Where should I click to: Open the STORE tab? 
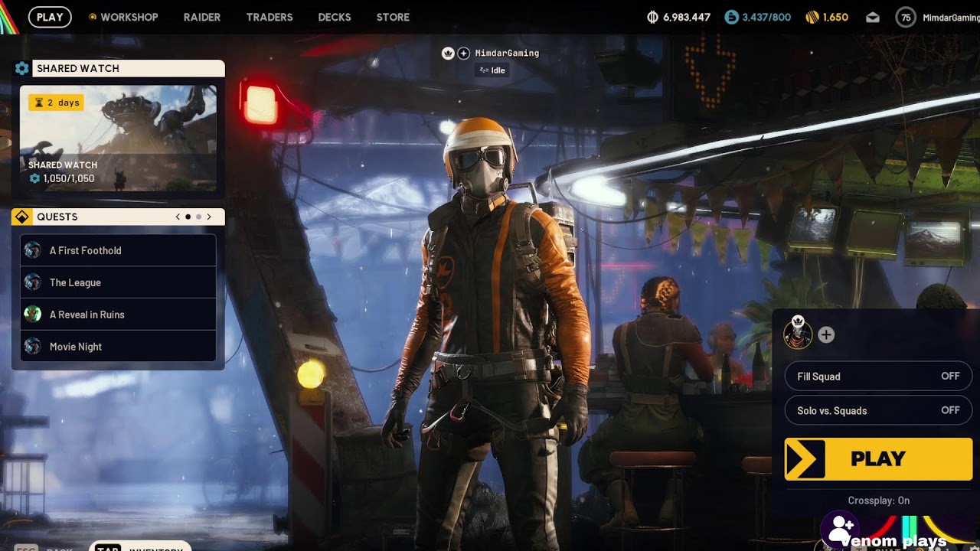393,17
